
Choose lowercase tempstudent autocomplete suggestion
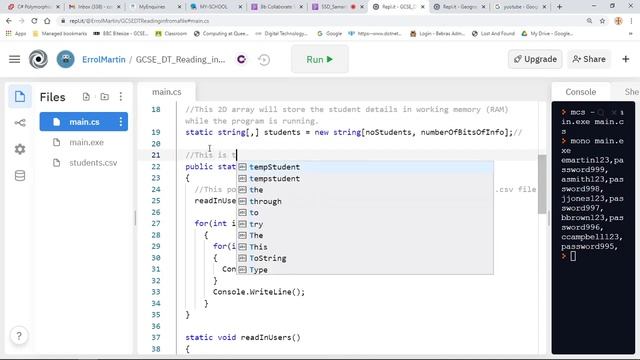coord(365,178)
